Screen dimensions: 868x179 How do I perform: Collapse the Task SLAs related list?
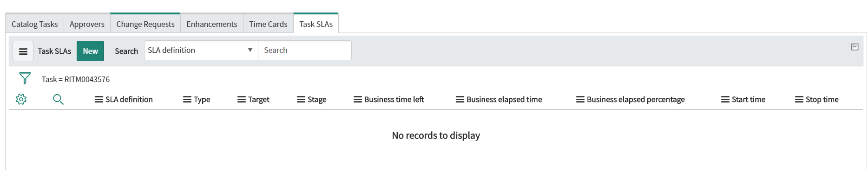855,47
